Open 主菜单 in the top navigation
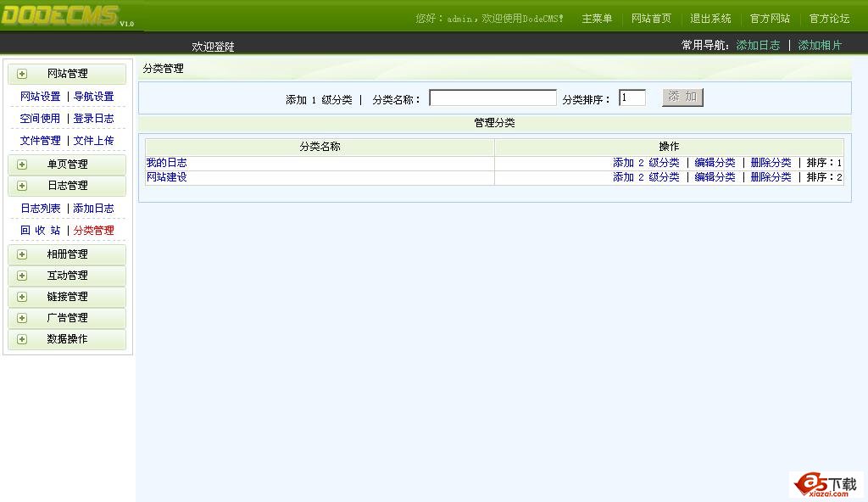The image size is (868, 502). click(597, 19)
